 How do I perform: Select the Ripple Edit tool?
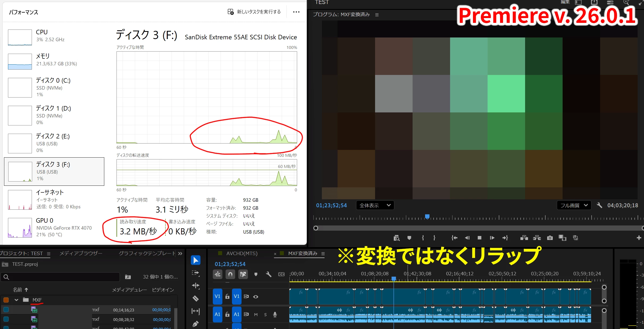(x=196, y=286)
